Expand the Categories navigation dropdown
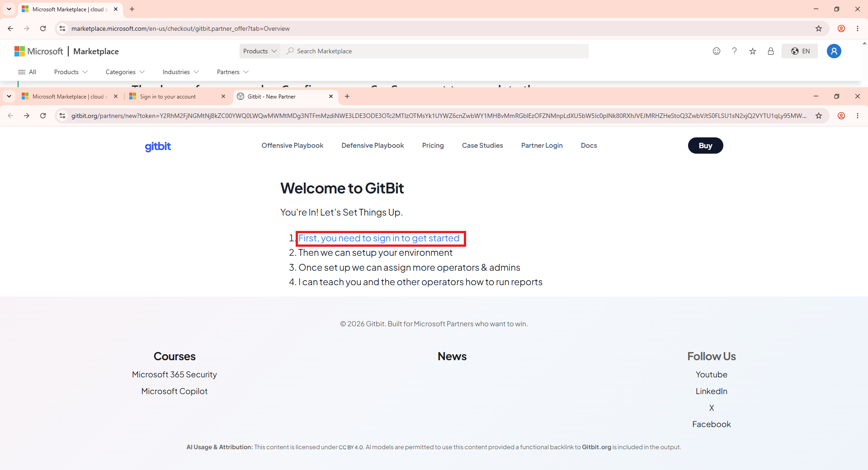 (125, 72)
